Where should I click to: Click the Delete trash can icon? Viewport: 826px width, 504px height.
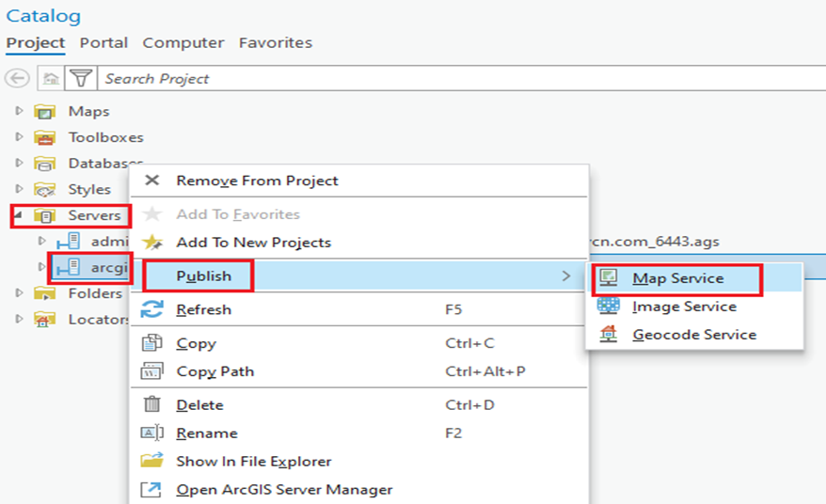(x=152, y=404)
